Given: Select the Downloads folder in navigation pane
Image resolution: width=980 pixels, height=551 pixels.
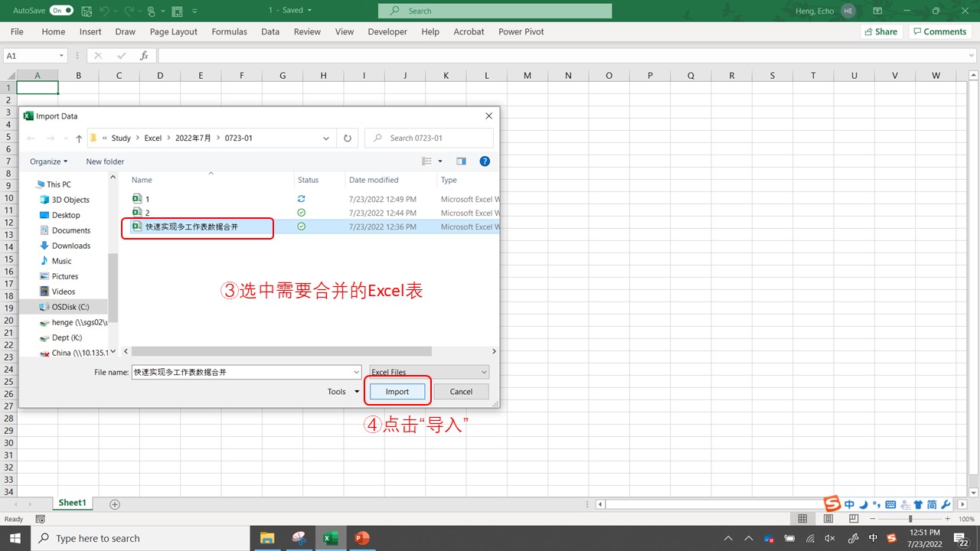Looking at the screenshot, I should click(x=71, y=246).
